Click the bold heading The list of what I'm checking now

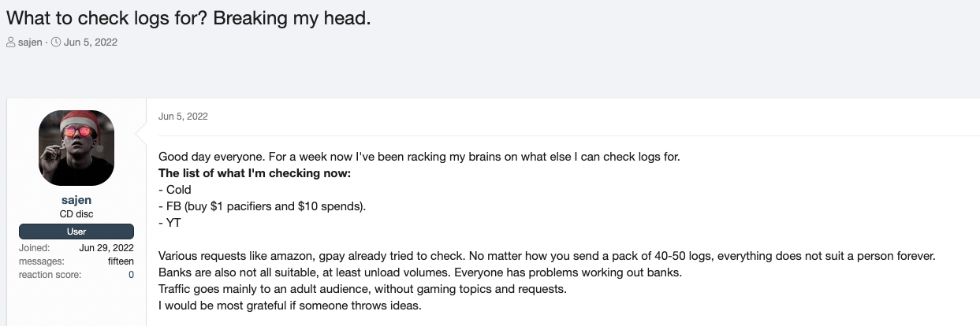pos(255,173)
